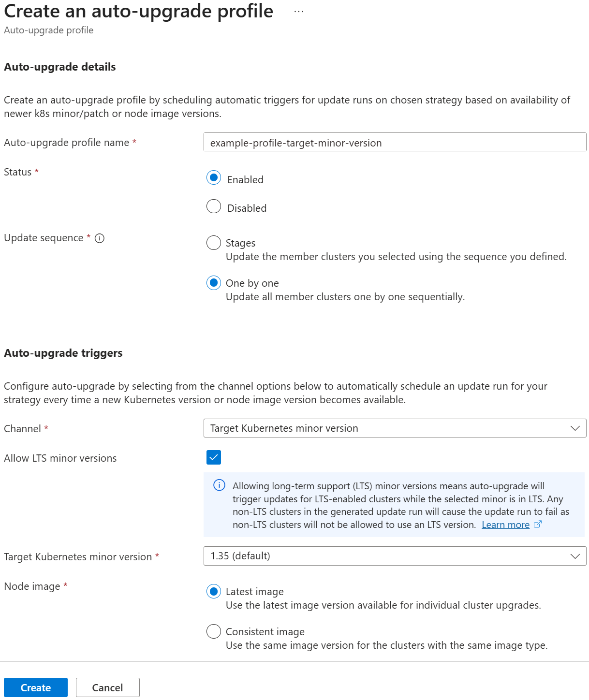Expand the Target Kubernetes minor version chevron
Image resolution: width=589 pixels, height=700 pixels.
[x=575, y=556]
